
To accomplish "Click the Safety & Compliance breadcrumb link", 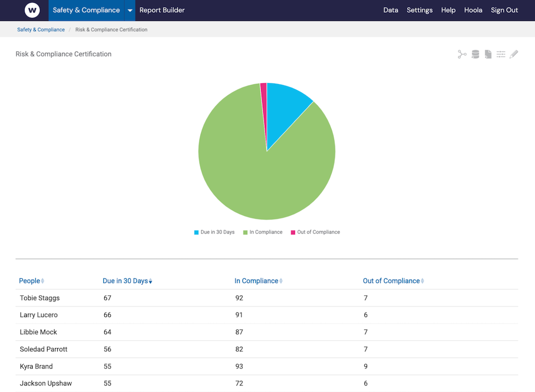I will 41,29.
